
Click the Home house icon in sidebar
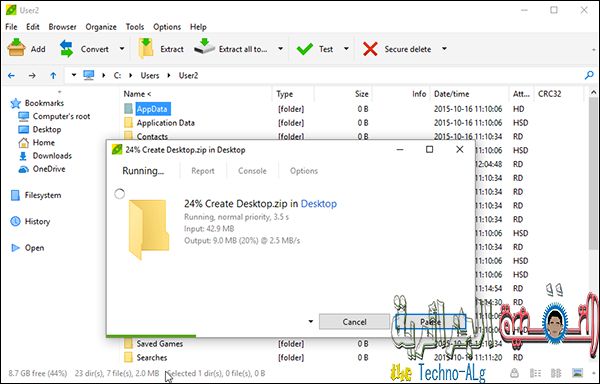23,143
